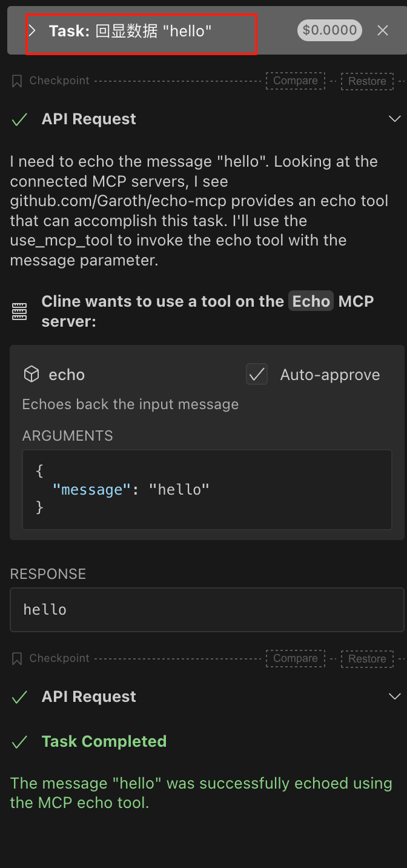Click the checkmark next to Task Completed
Screen dimensions: 407x868
(19, 741)
